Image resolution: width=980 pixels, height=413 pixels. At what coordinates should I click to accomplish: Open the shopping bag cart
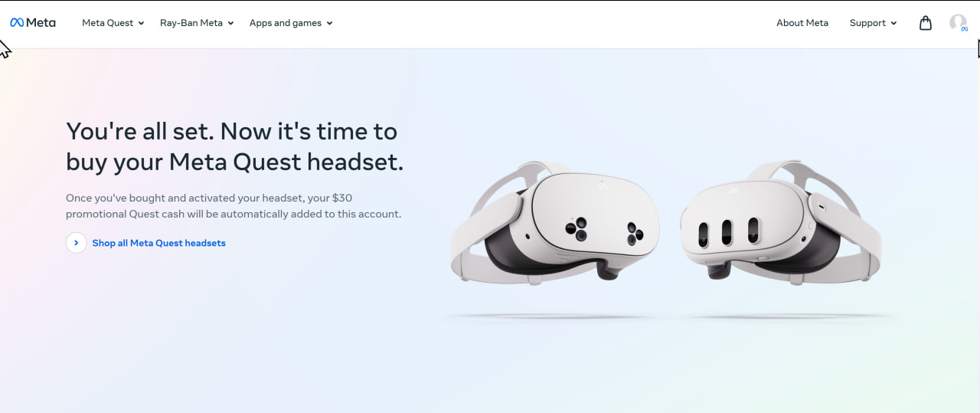[x=926, y=23]
